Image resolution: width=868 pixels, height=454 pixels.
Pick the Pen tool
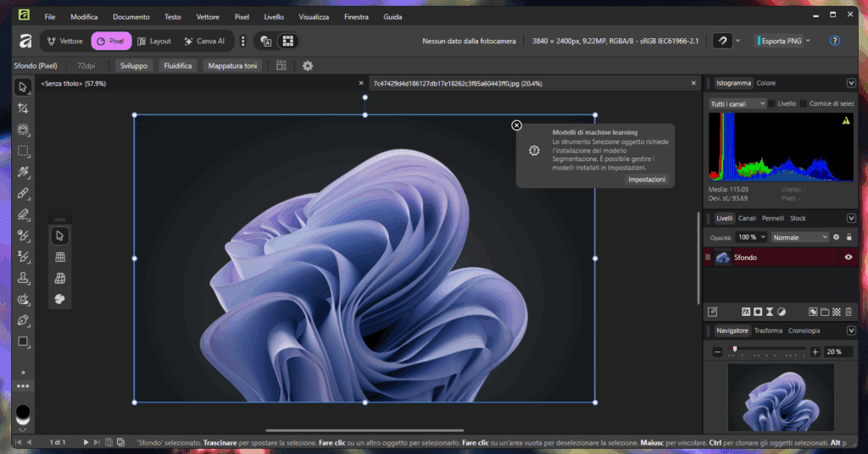[x=23, y=320]
